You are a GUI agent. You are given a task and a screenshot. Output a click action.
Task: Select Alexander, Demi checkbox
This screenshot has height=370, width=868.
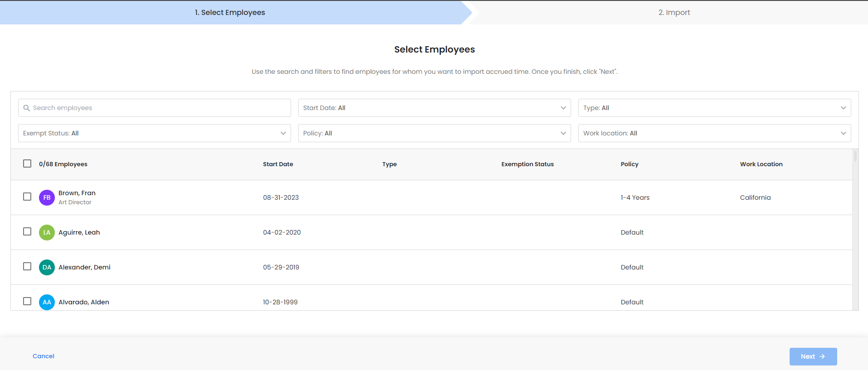click(x=27, y=266)
